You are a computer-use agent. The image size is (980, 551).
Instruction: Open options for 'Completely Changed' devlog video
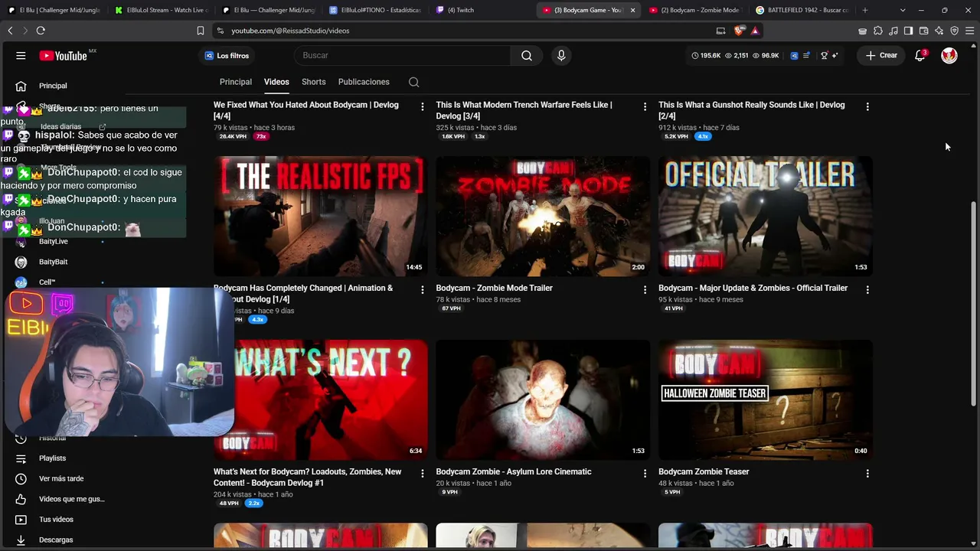tap(422, 290)
